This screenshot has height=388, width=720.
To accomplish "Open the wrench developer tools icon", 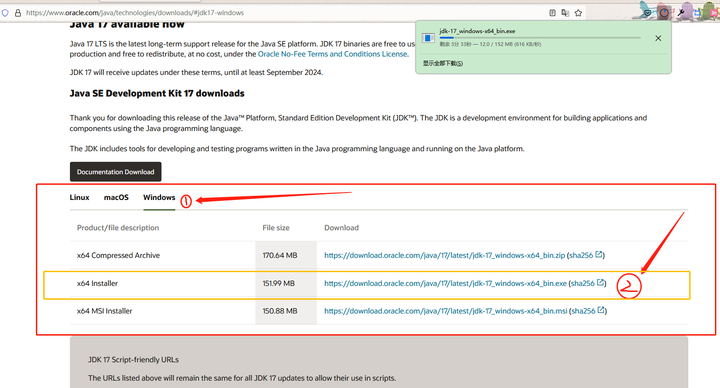I will 681,13.
